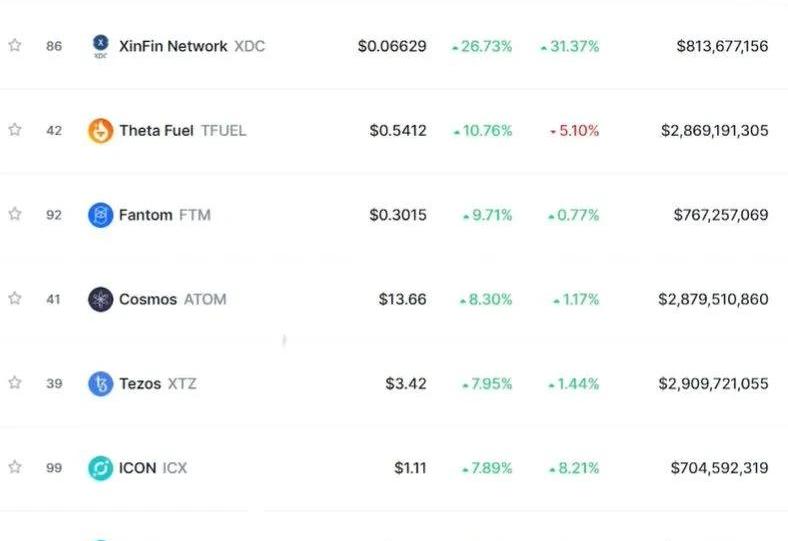Open the ICON ICX coin link
Viewport: 788px width, 541px height.
tap(153, 468)
